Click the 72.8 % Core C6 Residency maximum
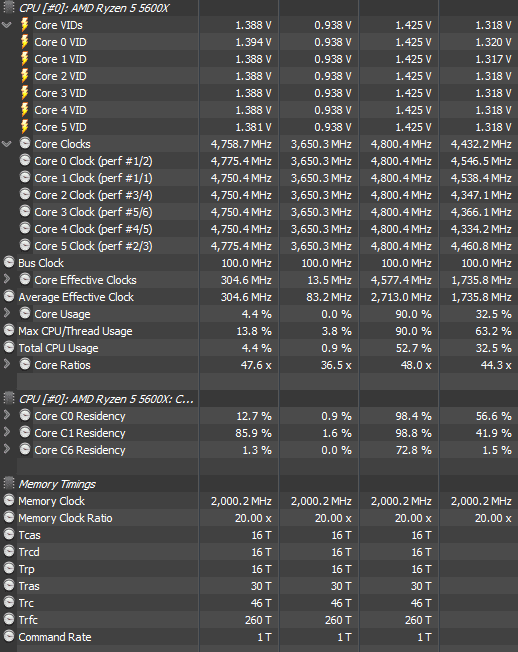This screenshot has height=652, width=518. [414, 450]
